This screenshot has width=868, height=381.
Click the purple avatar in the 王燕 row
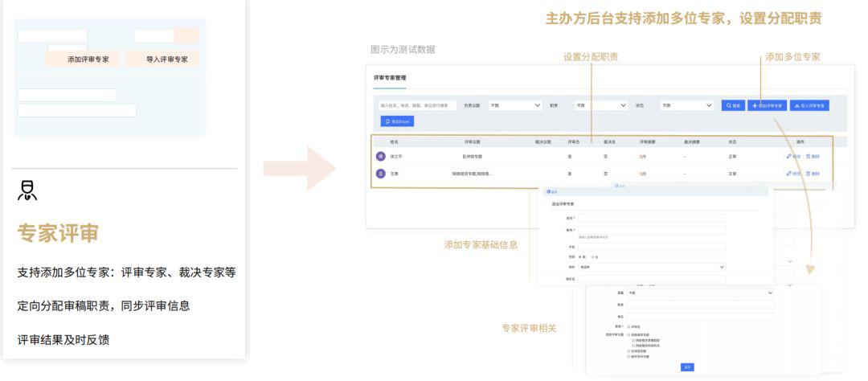380,174
